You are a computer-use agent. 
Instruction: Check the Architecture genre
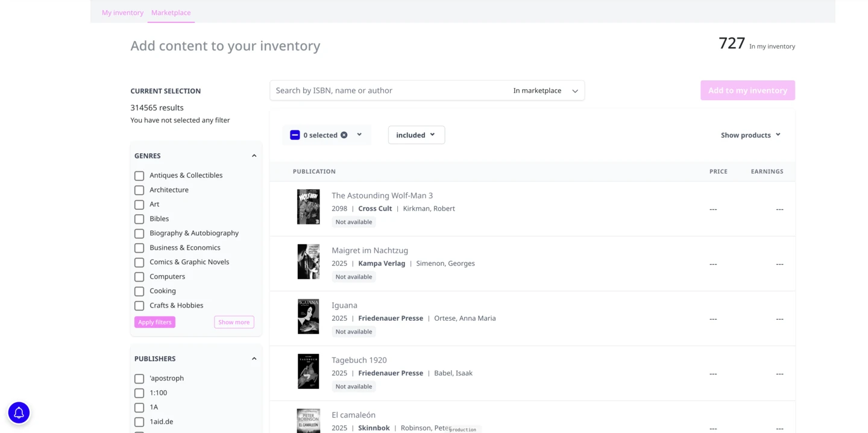click(139, 190)
